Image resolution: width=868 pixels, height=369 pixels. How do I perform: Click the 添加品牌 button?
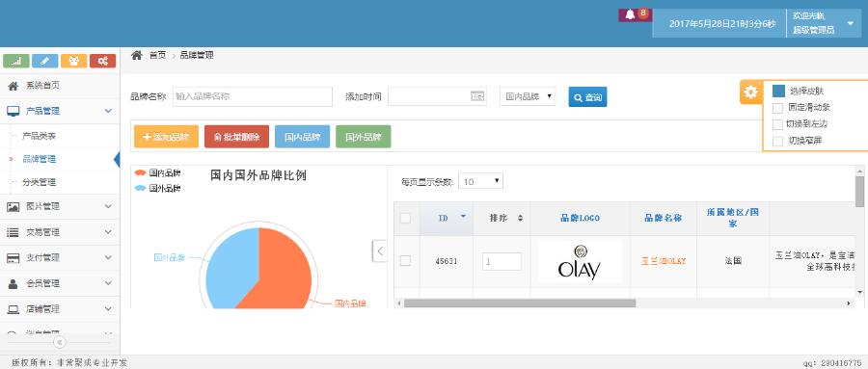tap(166, 137)
